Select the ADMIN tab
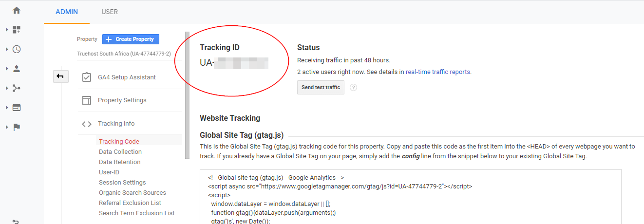This screenshot has width=644, height=224. click(x=67, y=12)
